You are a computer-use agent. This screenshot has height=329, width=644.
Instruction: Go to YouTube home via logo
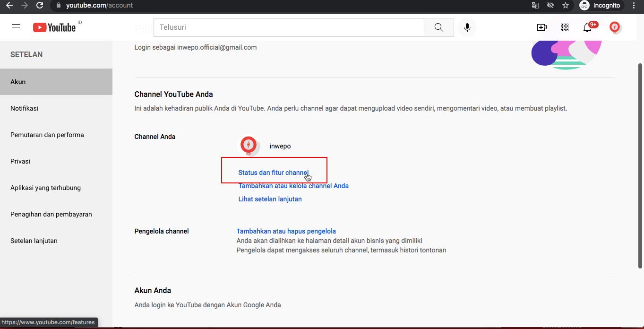(55, 27)
